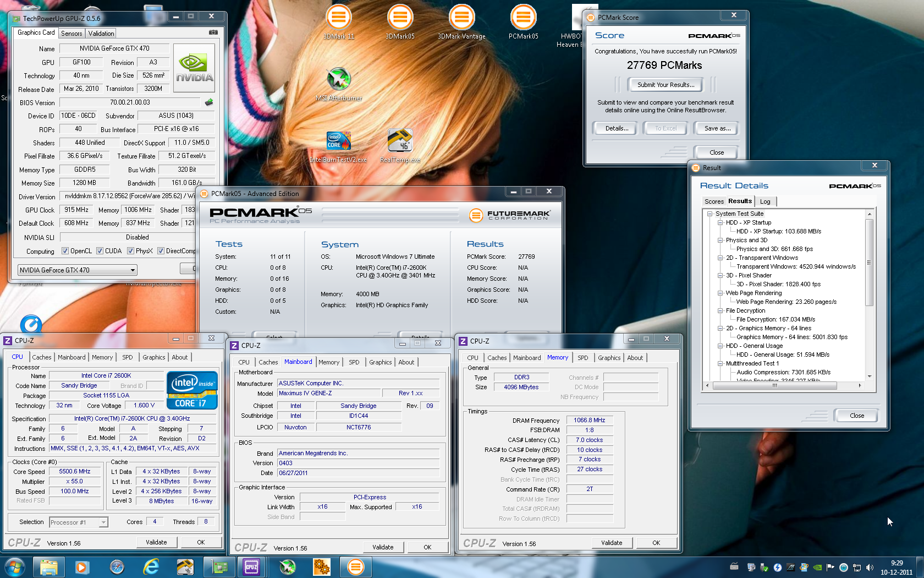The width and height of the screenshot is (924, 578).
Task: Click Close in the Result Details window
Action: [x=856, y=416]
